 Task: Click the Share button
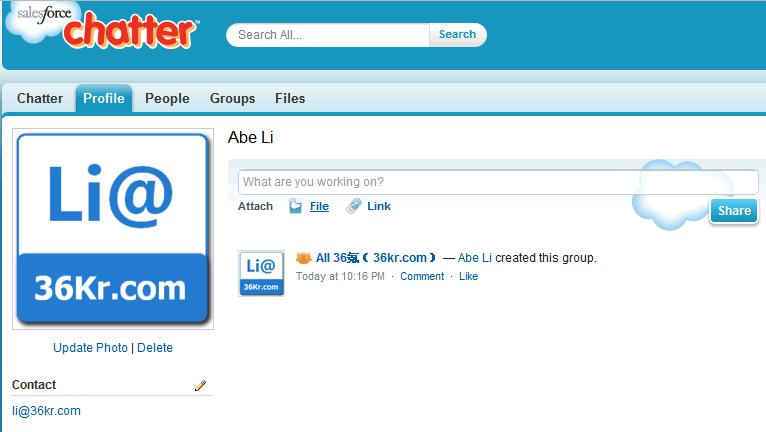734,211
